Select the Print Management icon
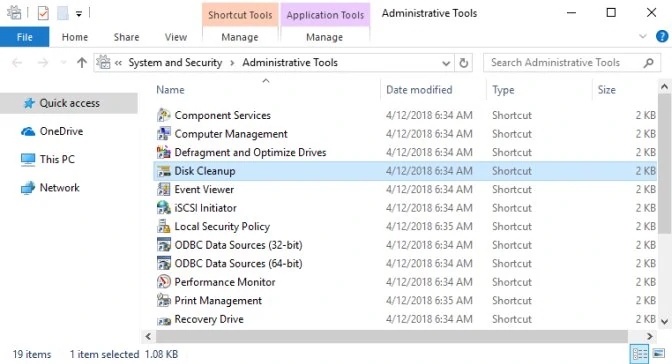Image resolution: width=672 pixels, height=364 pixels. 164,300
